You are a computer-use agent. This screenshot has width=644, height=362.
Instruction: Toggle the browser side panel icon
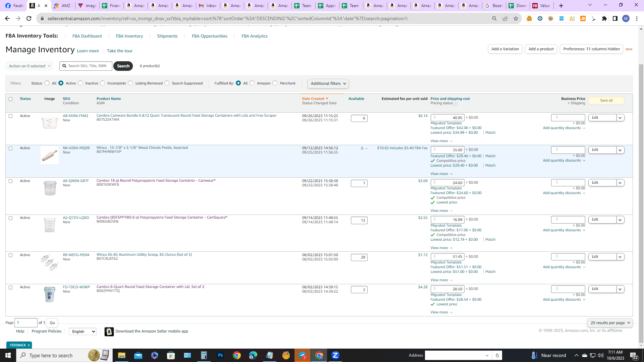[x=615, y=18]
